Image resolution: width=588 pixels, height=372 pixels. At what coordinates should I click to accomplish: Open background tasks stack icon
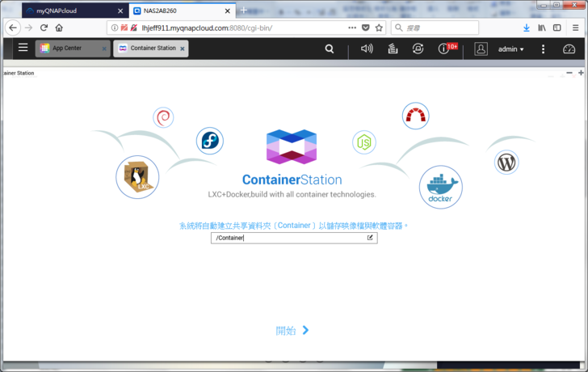pos(393,49)
